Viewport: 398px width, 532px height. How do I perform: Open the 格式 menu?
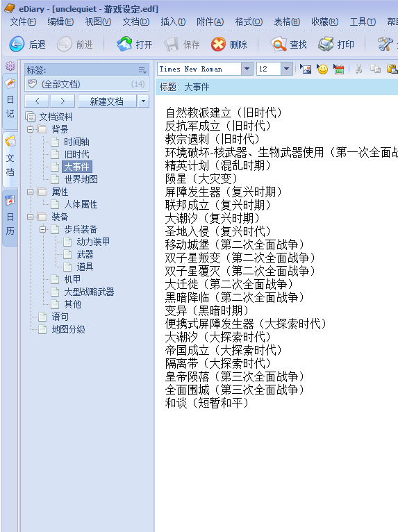tap(249, 22)
